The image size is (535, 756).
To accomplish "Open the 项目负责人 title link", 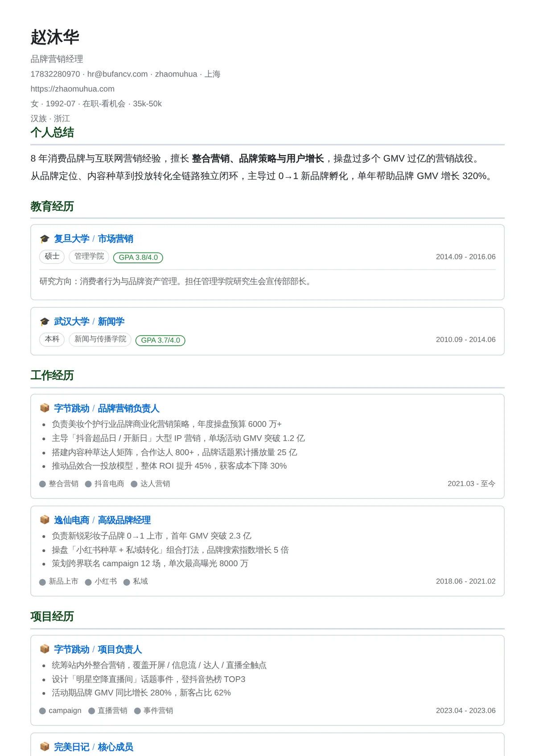I will pos(120,650).
